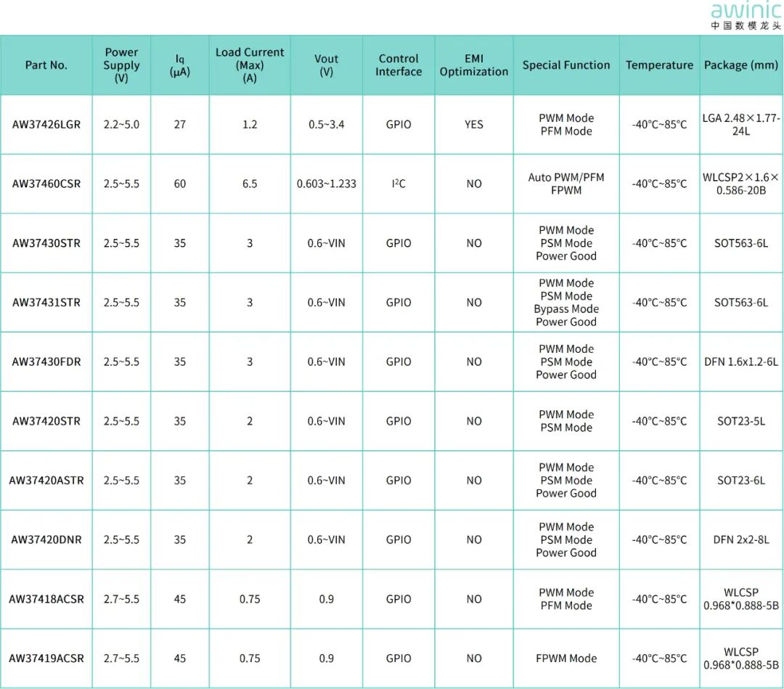
Task: Click the load current value 6.5
Action: (250, 184)
